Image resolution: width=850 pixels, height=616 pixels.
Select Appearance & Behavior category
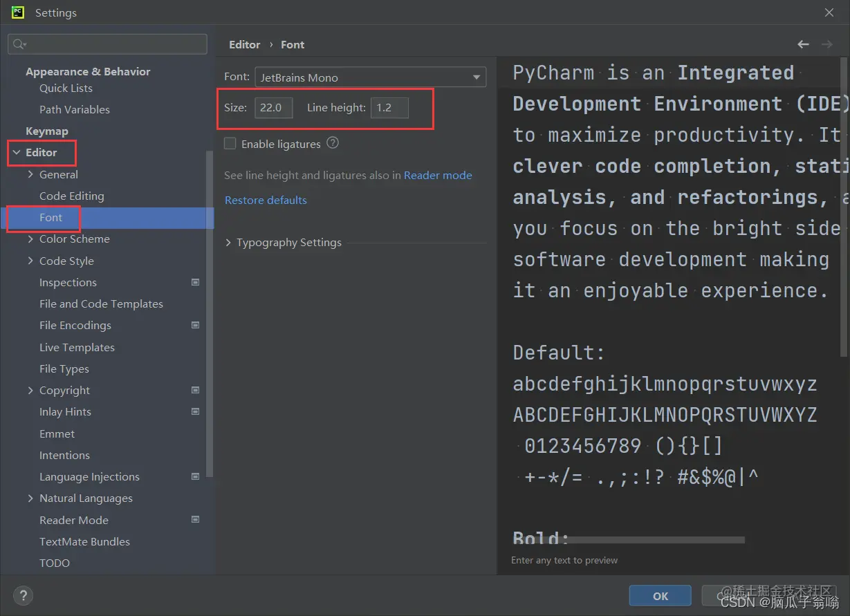pos(88,71)
